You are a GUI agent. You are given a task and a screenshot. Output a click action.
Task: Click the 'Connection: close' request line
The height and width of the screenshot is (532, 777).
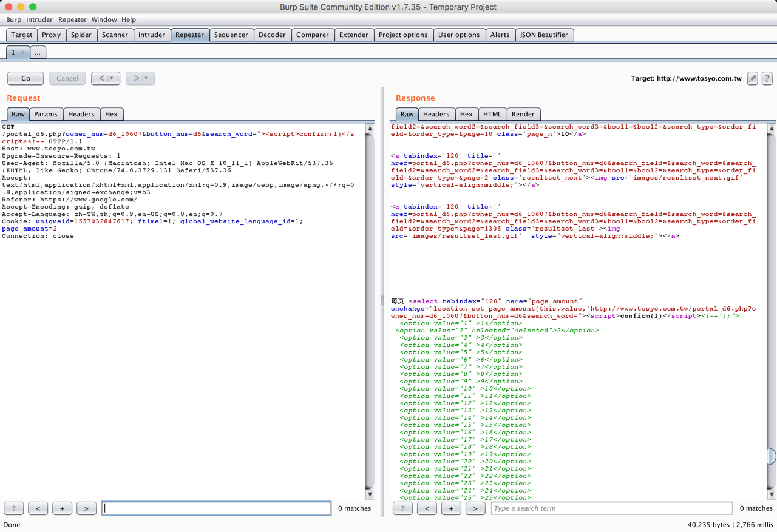[38, 236]
